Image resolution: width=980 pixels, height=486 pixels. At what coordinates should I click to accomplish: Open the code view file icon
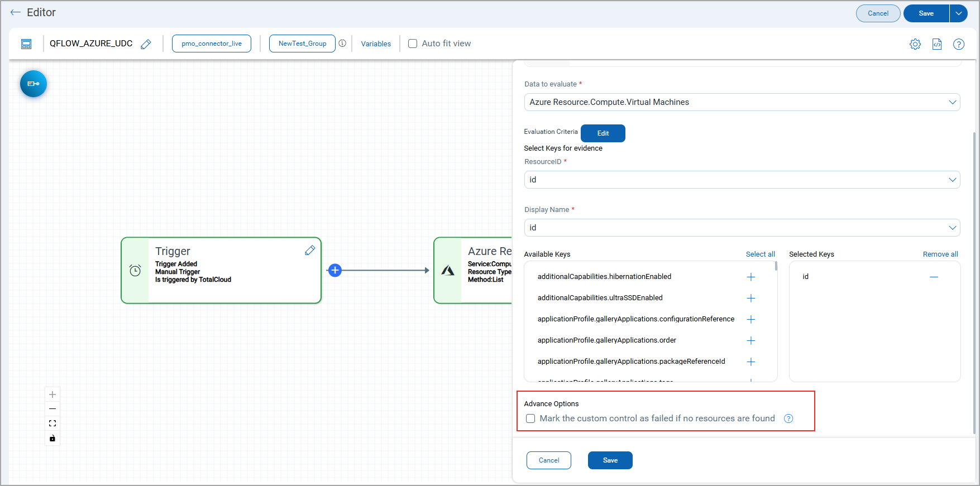coord(937,44)
